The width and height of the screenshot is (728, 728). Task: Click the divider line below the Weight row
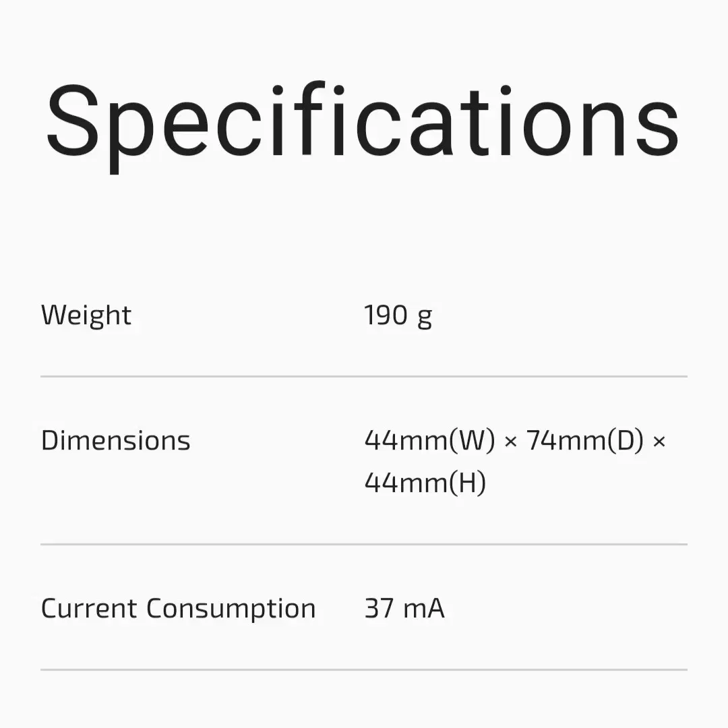[x=364, y=377]
